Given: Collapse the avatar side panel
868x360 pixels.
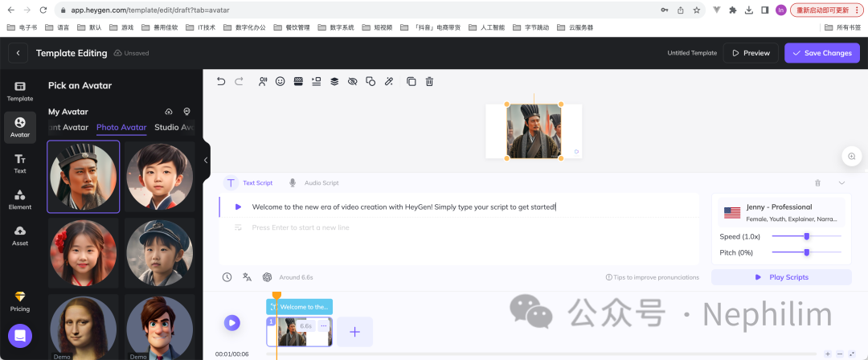Looking at the screenshot, I should pos(206,160).
